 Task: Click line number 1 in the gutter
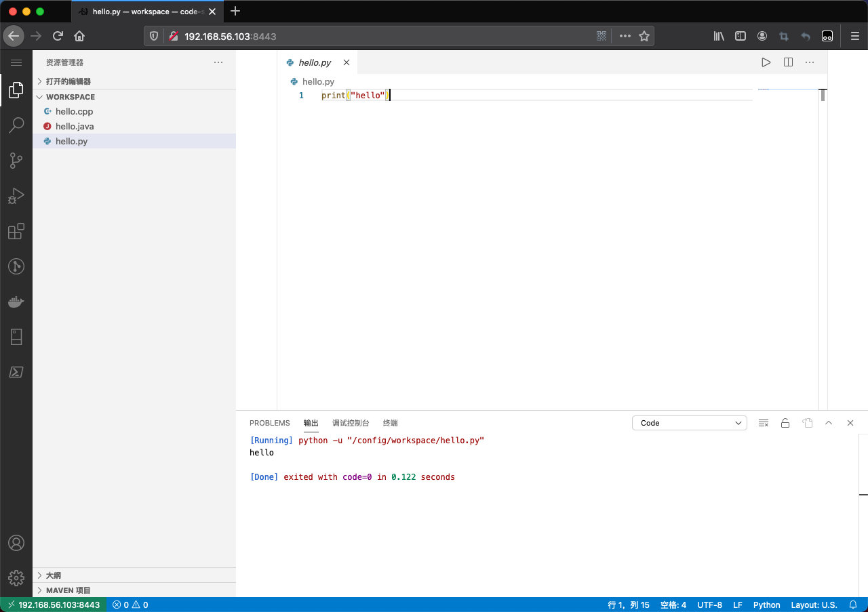tap(301, 96)
